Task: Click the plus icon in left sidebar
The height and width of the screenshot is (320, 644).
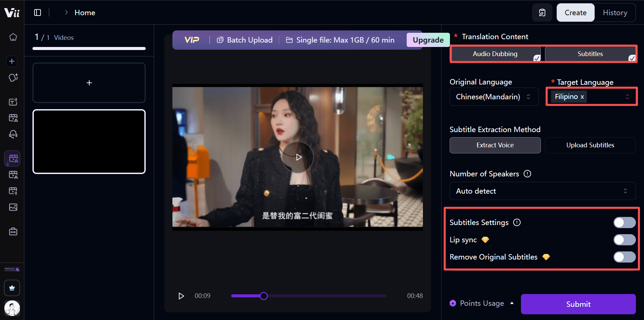Action: click(x=12, y=61)
